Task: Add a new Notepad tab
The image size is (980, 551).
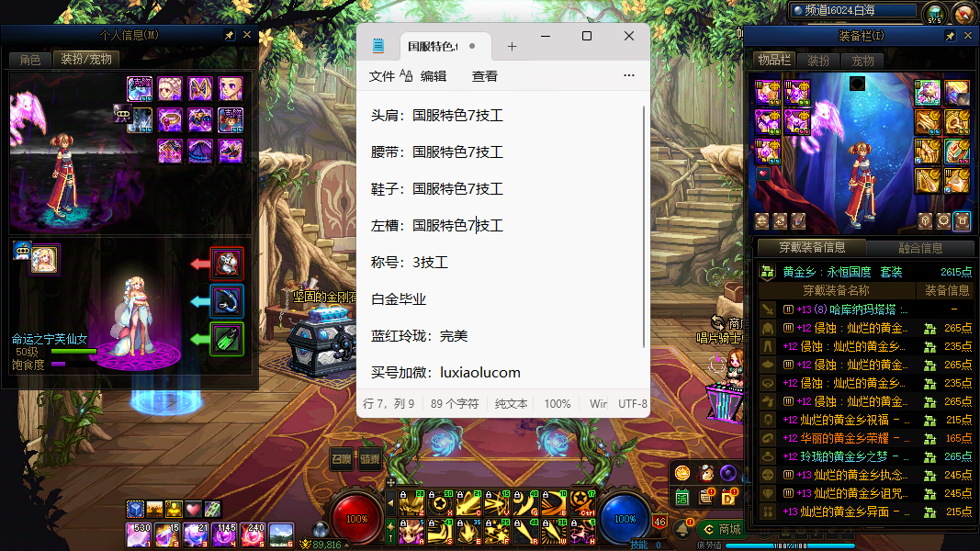Action: [512, 47]
